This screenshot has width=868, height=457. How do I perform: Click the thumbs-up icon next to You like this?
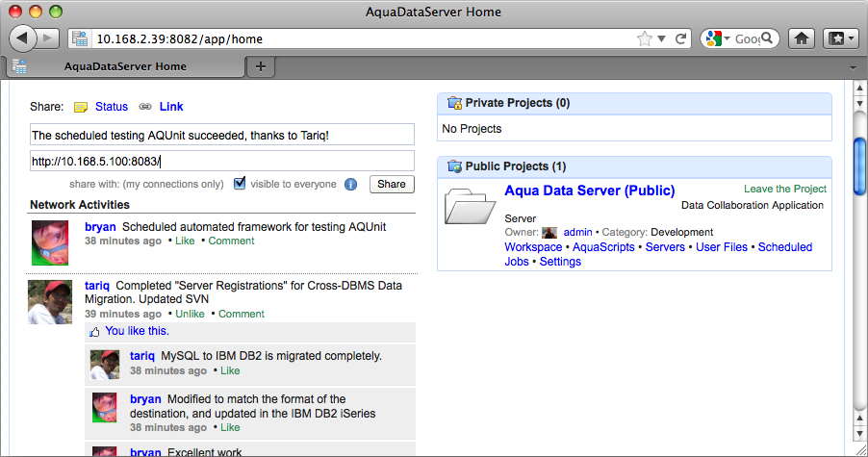coord(94,331)
